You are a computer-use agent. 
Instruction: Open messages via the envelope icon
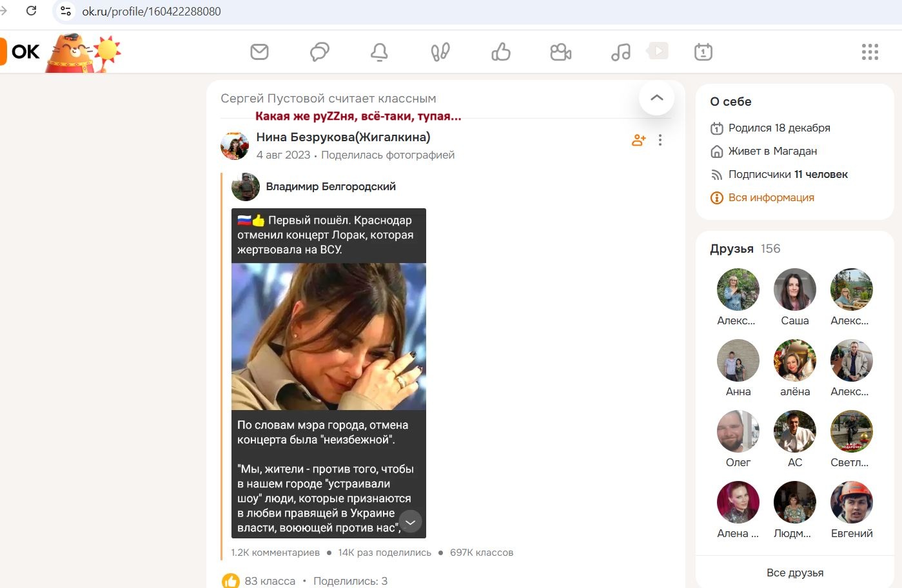click(x=259, y=52)
